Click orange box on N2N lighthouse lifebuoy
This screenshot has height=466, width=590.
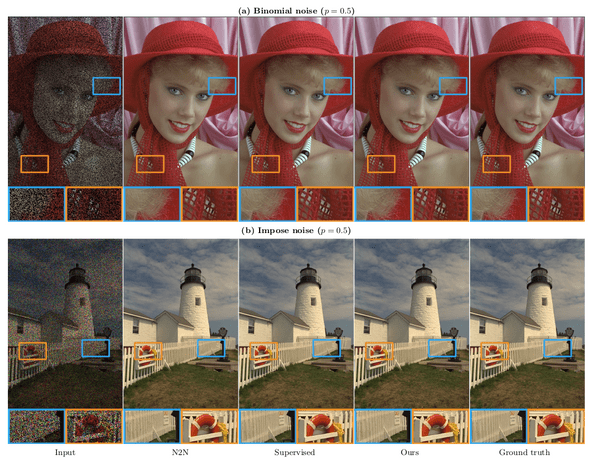click(148, 351)
